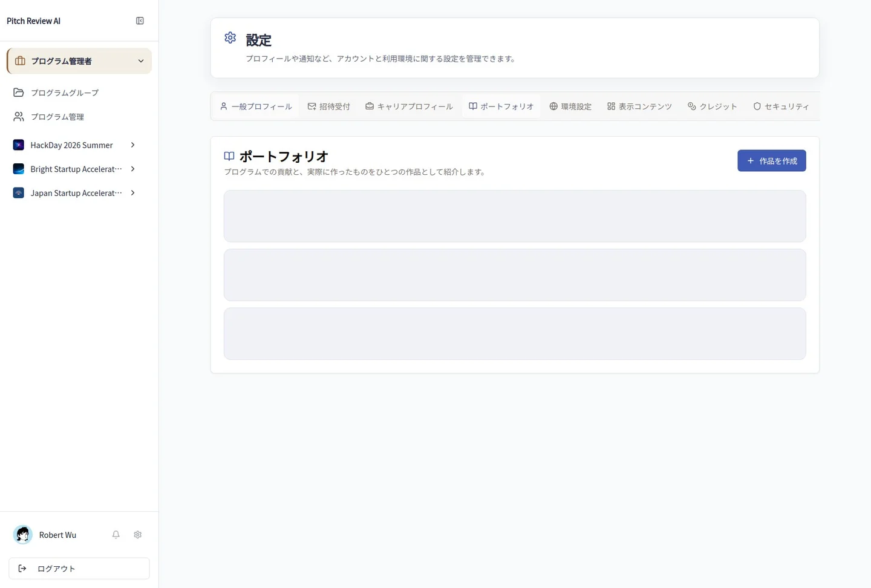Screen dimensions: 871x588
Task: Collapse sidebar using panel toggle icon
Action: [140, 21]
